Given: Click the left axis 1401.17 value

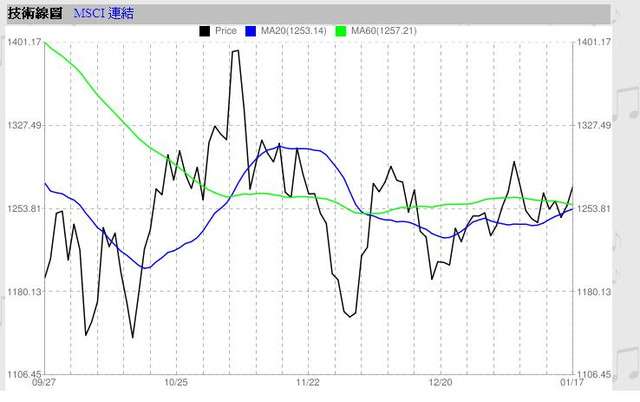Looking at the screenshot, I should click(x=24, y=42).
